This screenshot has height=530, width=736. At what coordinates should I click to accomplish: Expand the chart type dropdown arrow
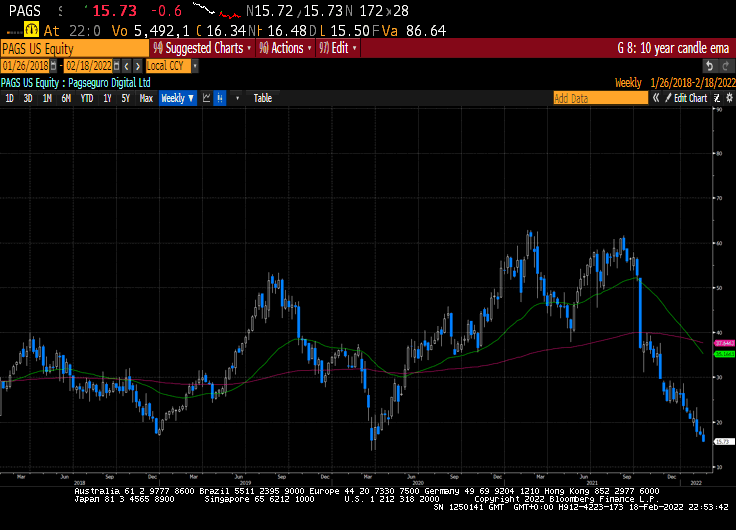(238, 98)
